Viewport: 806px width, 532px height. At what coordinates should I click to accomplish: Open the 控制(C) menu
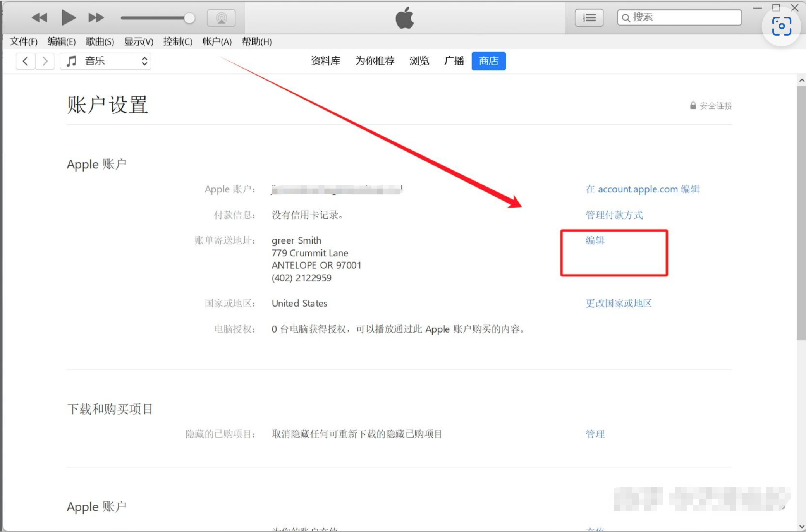[177, 41]
